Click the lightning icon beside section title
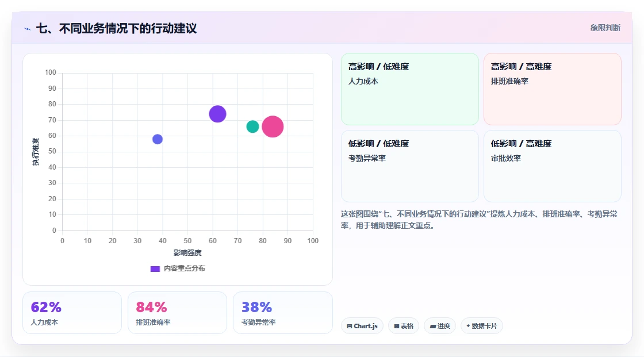The image size is (644, 357). click(x=27, y=29)
